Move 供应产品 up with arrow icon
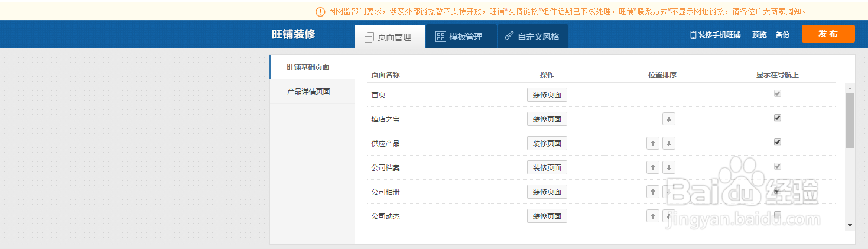 653,143
